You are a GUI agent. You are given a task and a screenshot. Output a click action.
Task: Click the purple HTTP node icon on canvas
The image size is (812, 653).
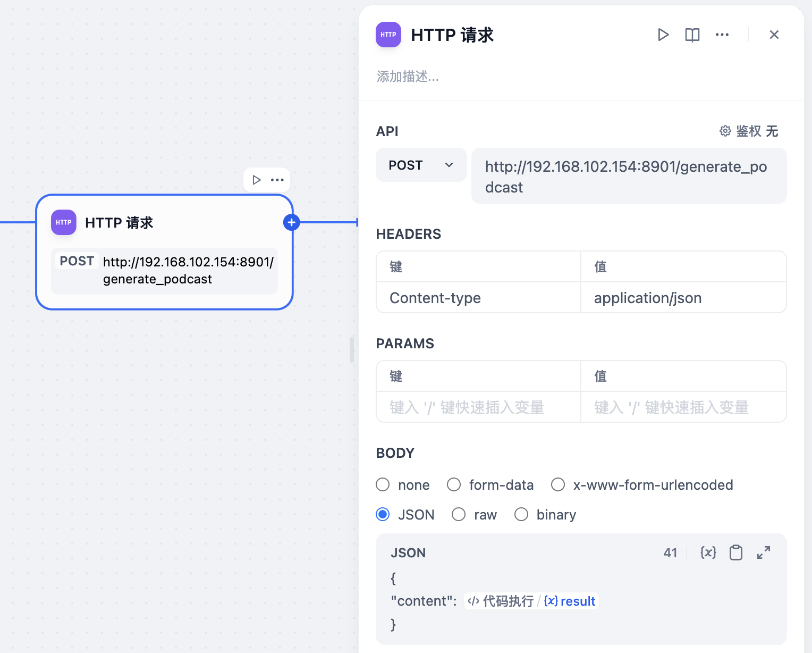(x=63, y=222)
